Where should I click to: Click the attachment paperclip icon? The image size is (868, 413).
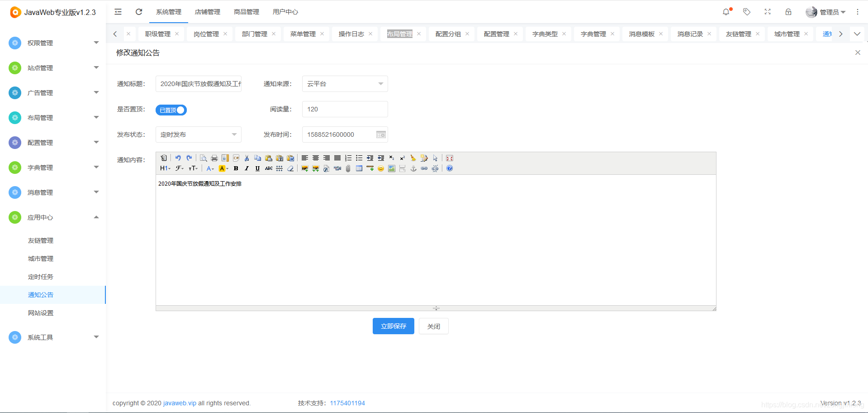point(348,168)
